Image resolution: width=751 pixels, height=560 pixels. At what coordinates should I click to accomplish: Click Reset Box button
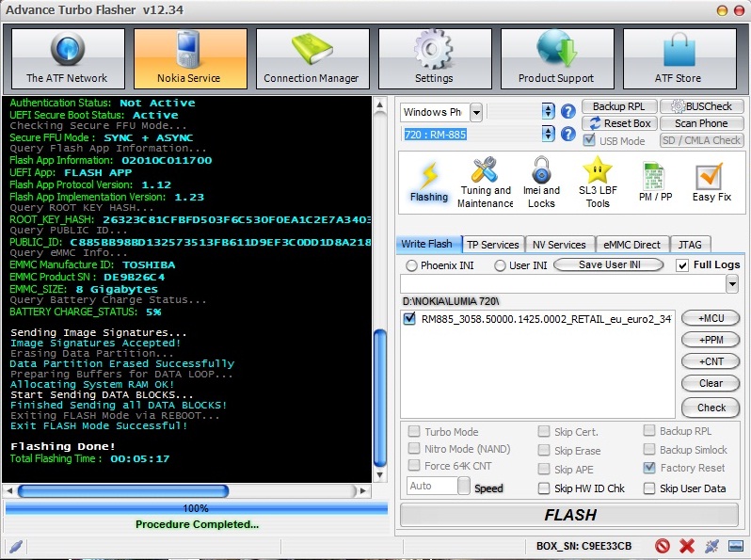click(x=620, y=123)
